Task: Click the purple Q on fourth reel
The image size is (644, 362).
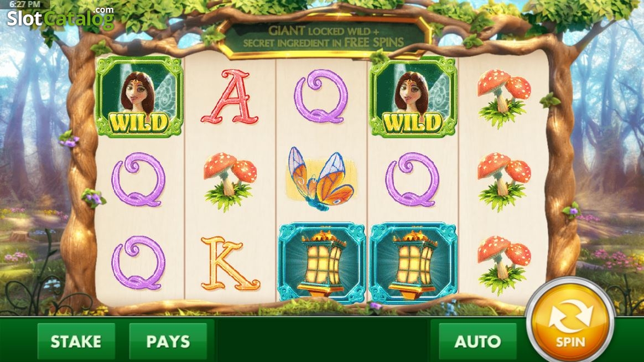Action: point(412,179)
